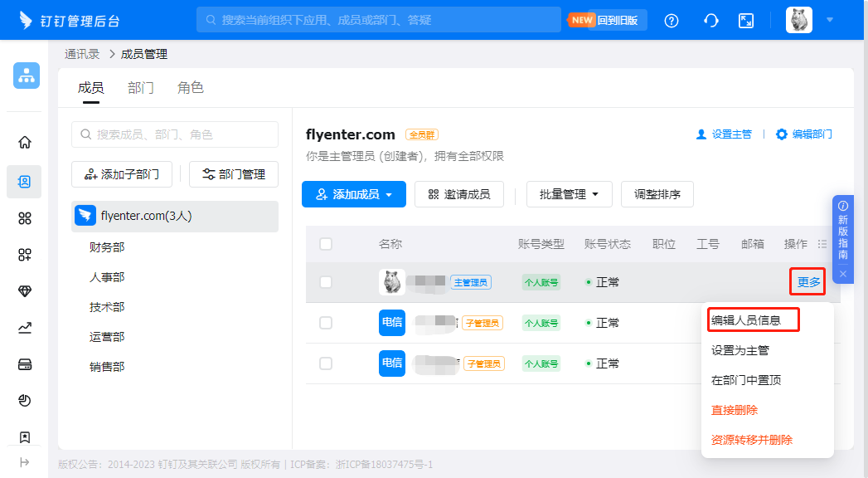This screenshot has height=478, width=868.
Task: Choose 直接删除 from the menu
Action: click(734, 410)
